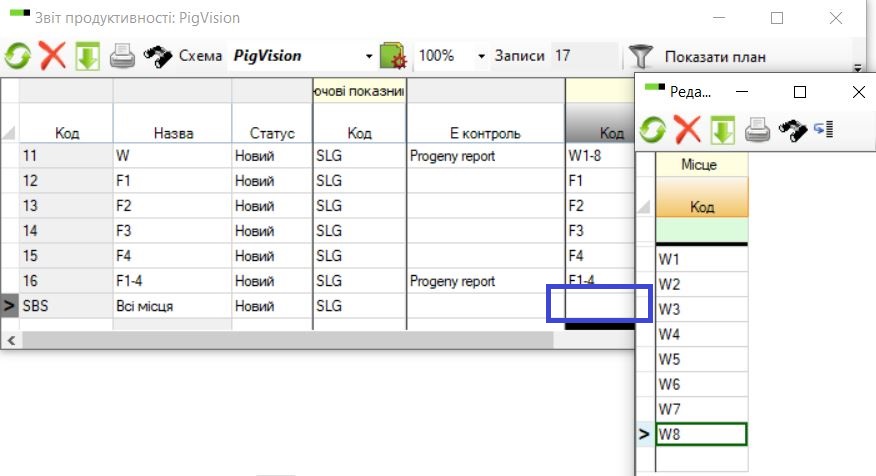Click the printer icon in main toolbar
Screen dimensions: 876x476
122,56
